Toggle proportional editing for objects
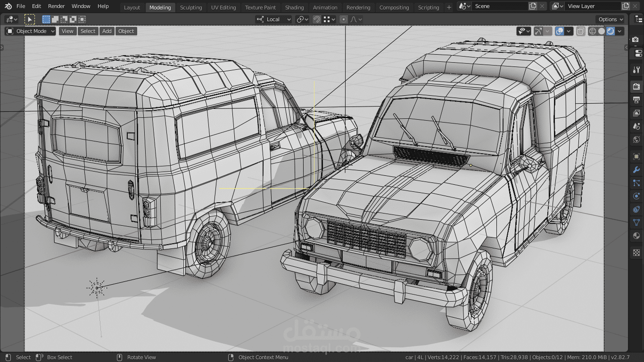The image size is (644, 362). (344, 19)
